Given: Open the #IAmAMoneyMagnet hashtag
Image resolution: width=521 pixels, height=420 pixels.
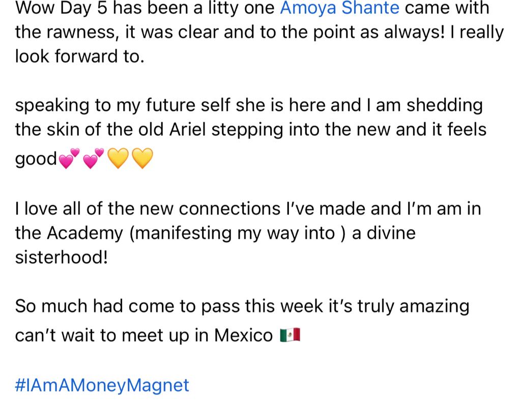Looking at the screenshot, I should (x=102, y=386).
